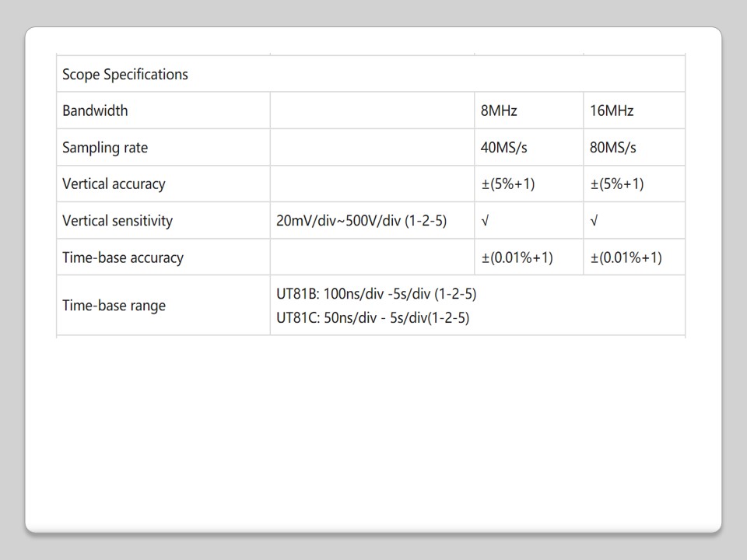Select the Bandwidth row label
This screenshot has height=560, width=747.
tap(95, 110)
